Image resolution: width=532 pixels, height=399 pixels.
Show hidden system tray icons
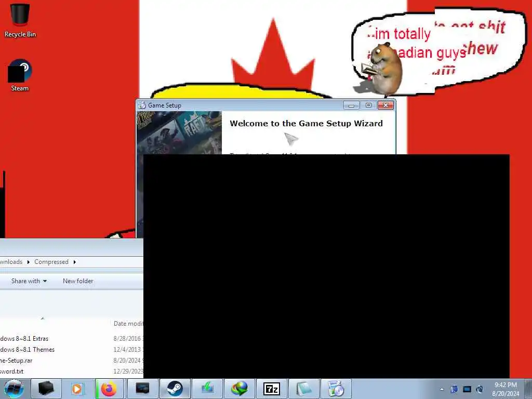(442, 389)
